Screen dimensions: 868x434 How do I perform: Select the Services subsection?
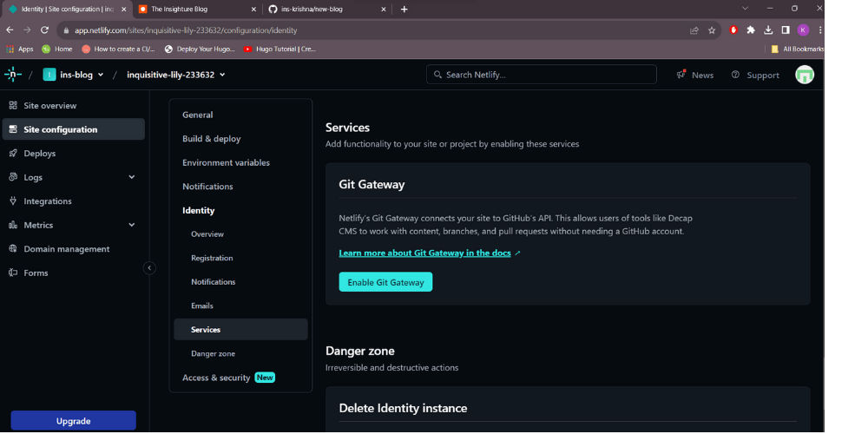(x=240, y=329)
